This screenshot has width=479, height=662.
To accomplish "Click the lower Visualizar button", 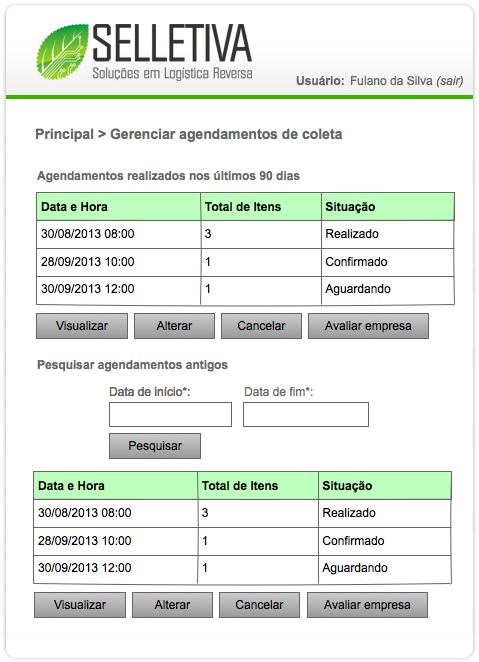I will coord(80,605).
